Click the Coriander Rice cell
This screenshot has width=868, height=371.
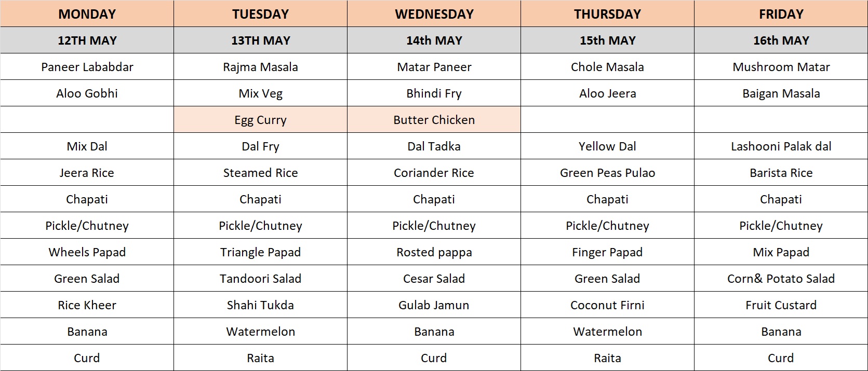tap(434, 172)
